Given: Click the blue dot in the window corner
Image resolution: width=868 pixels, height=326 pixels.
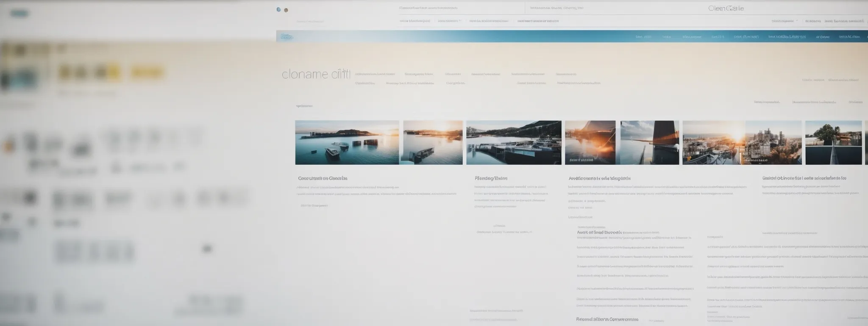Looking at the screenshot, I should [x=278, y=9].
